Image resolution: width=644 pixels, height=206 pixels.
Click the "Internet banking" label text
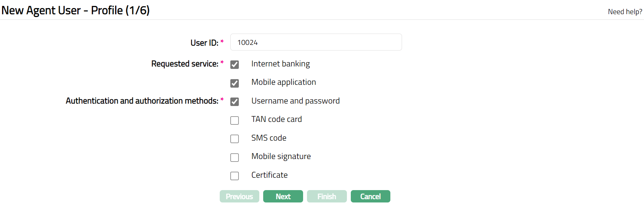[280, 64]
